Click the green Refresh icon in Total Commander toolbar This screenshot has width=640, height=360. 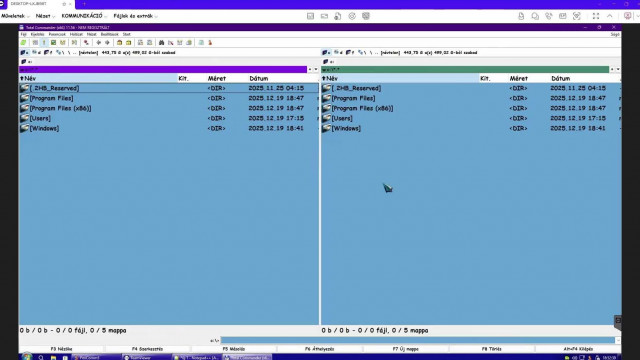24,42
